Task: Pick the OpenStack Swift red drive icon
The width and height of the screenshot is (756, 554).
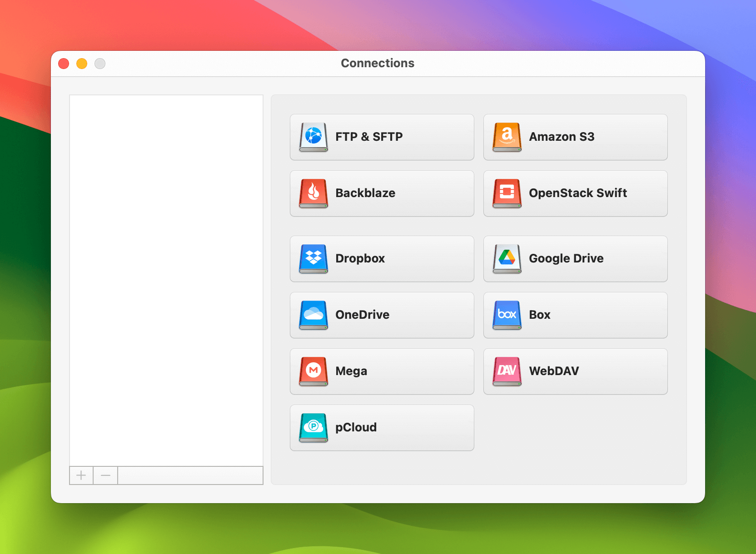Action: (x=507, y=193)
